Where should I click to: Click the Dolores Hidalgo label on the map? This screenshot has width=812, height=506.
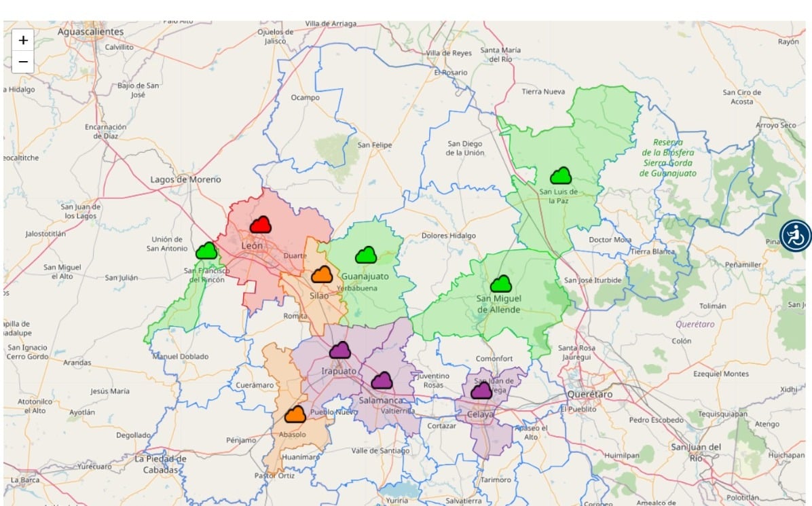(449, 236)
